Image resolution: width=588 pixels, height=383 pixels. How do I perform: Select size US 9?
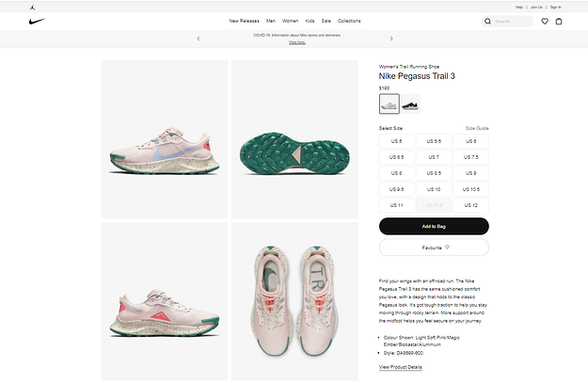471,173
